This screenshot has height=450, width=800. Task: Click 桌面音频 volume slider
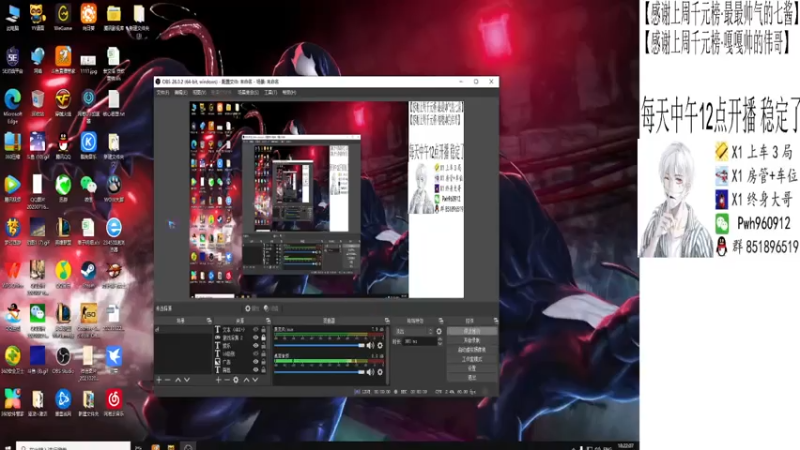[319, 372]
